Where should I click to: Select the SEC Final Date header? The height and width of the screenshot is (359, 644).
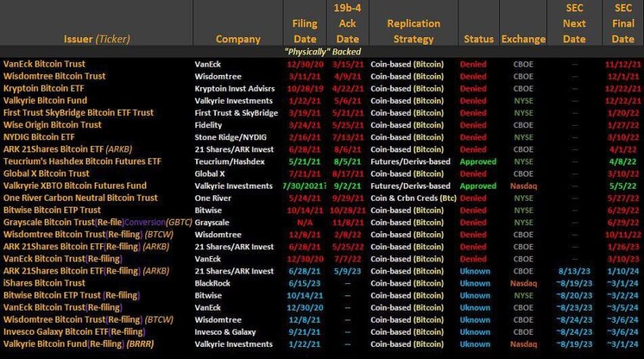[x=623, y=23]
